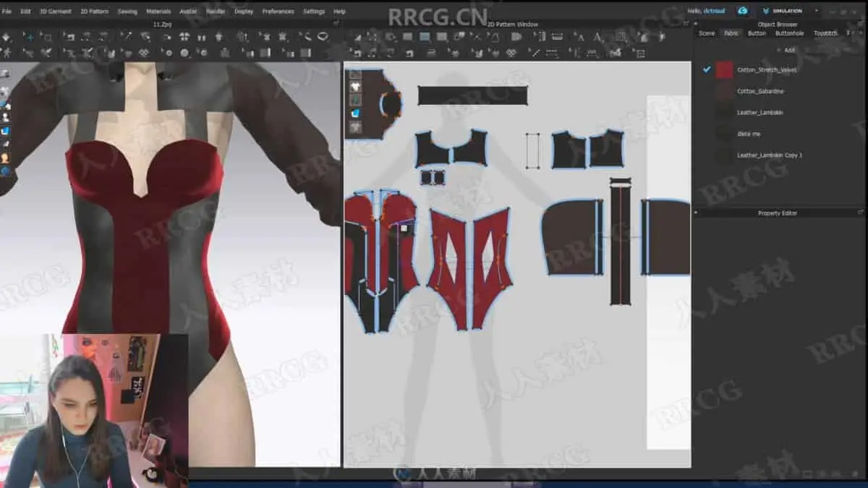Click the single shirt icon in 3D toolbar top row
The image size is (868, 488).
(x=219, y=37)
